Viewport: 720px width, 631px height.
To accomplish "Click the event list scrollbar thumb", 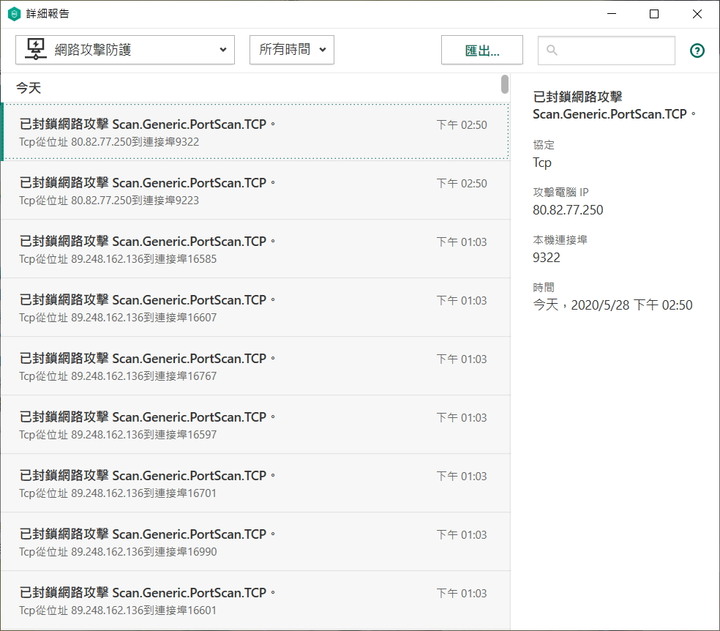I will coord(505,84).
